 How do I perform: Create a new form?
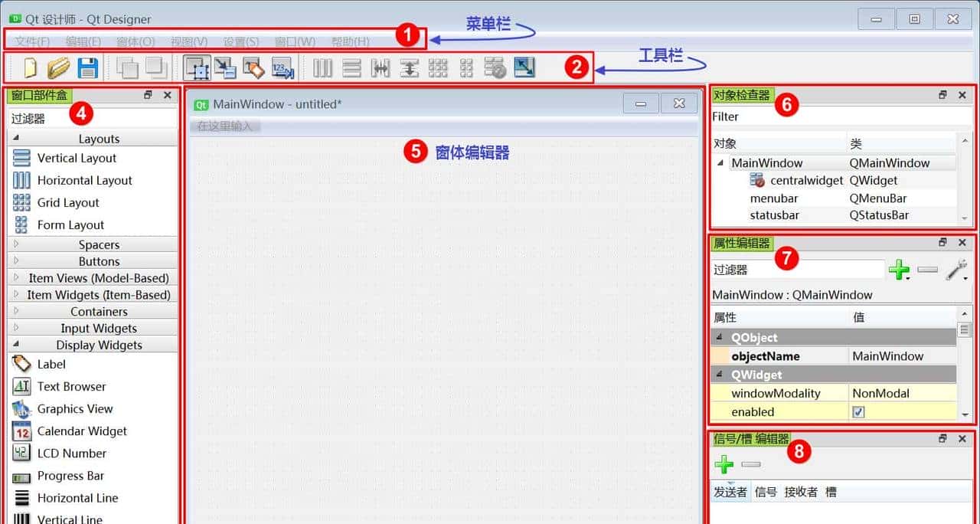30,67
